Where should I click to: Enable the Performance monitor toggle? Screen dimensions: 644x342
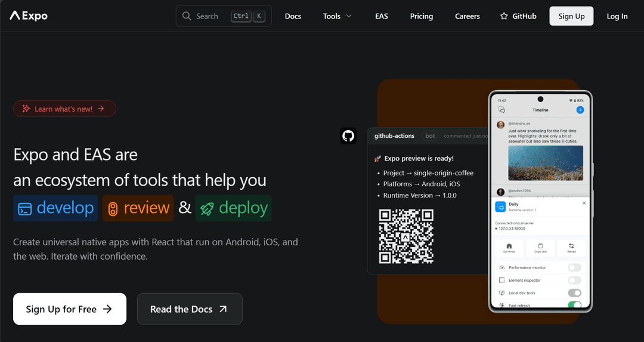pyautogui.click(x=574, y=267)
